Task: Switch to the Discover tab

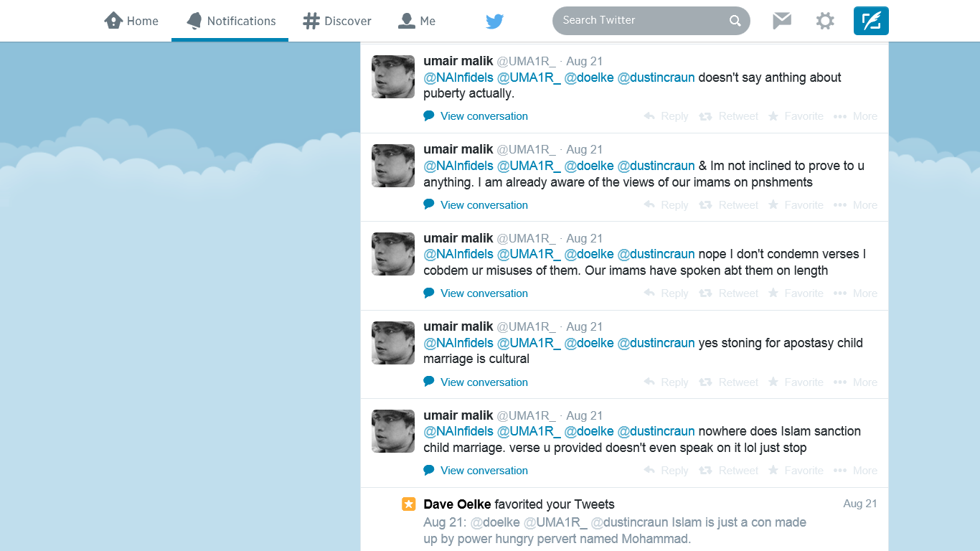Action: (337, 21)
